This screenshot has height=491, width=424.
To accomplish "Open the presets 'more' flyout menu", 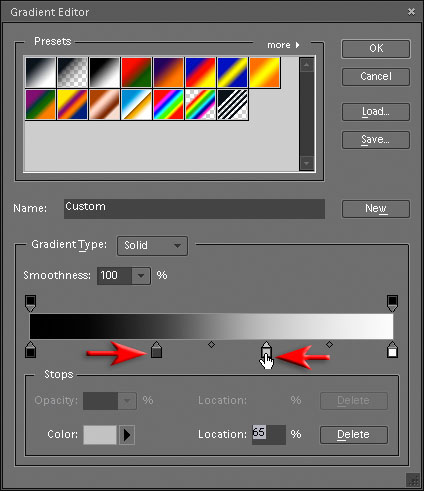I will tap(283, 45).
